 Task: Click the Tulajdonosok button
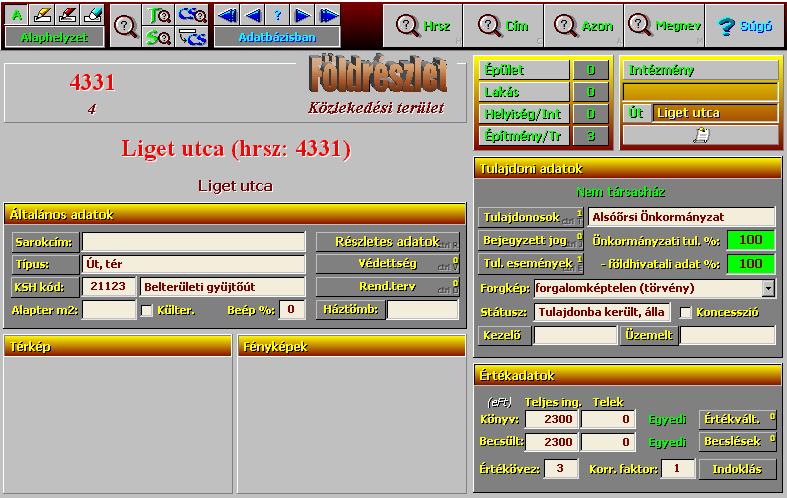[x=528, y=217]
